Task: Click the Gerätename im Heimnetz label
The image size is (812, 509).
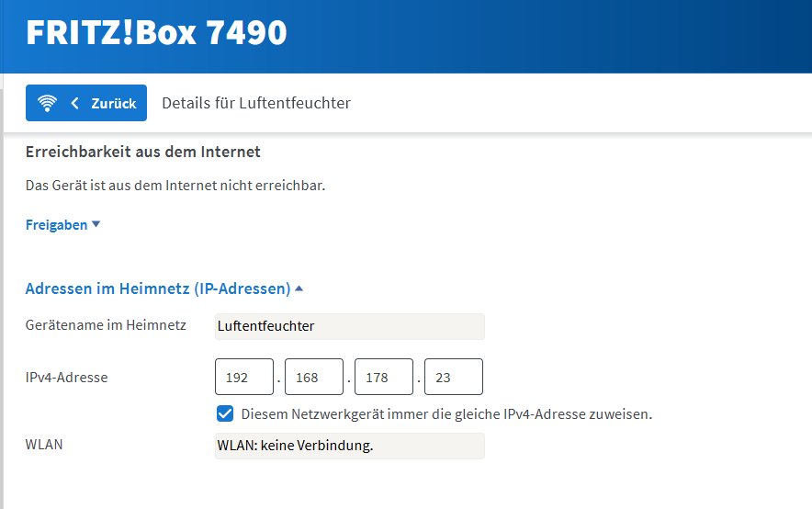Action: [x=106, y=325]
